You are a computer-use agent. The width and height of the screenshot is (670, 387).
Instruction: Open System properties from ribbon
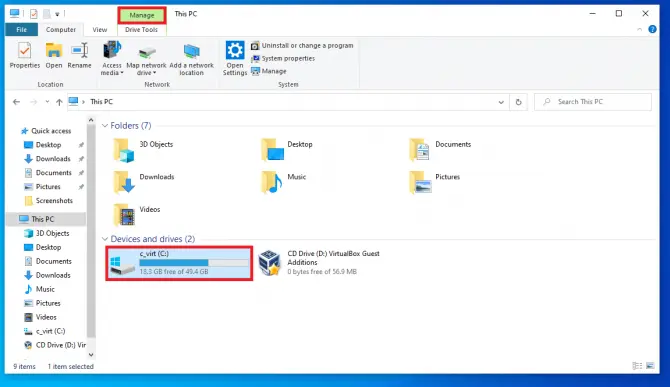click(x=283, y=58)
